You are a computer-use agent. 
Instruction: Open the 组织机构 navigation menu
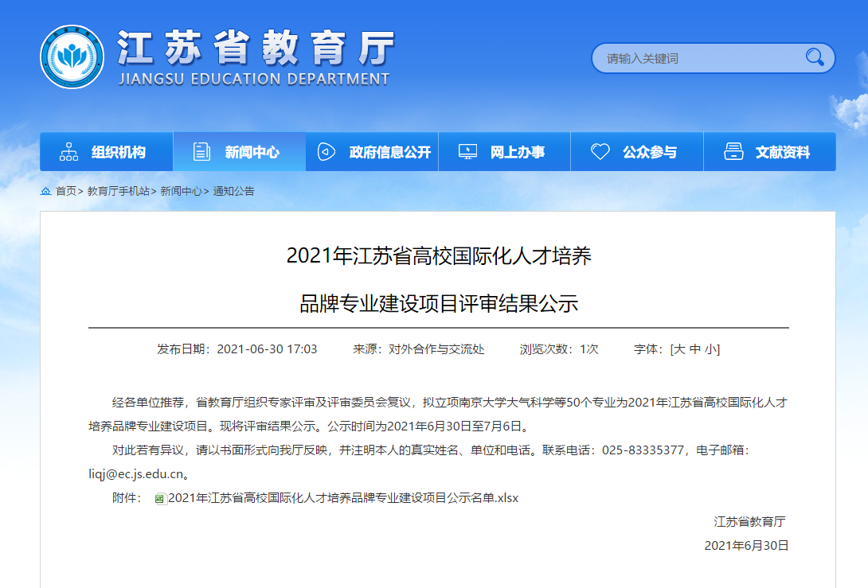(118, 152)
